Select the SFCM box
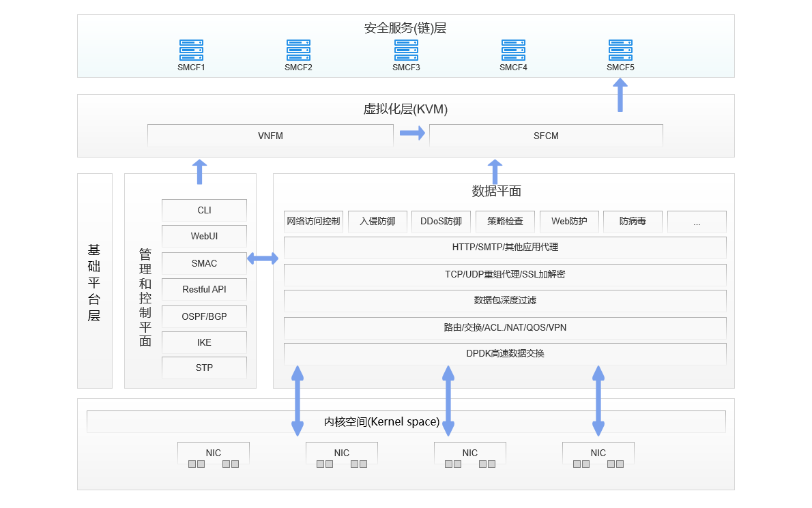The width and height of the screenshot is (812, 508). [x=546, y=136]
